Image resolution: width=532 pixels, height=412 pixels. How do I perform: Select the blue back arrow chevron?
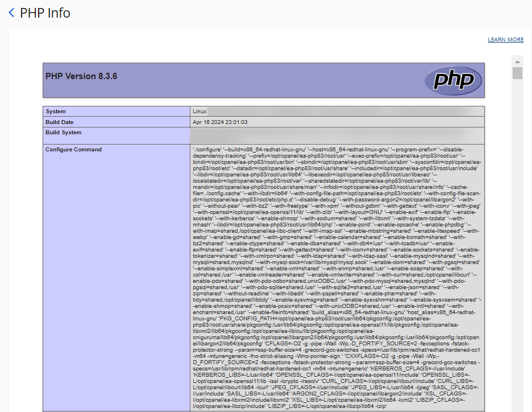[x=11, y=12]
